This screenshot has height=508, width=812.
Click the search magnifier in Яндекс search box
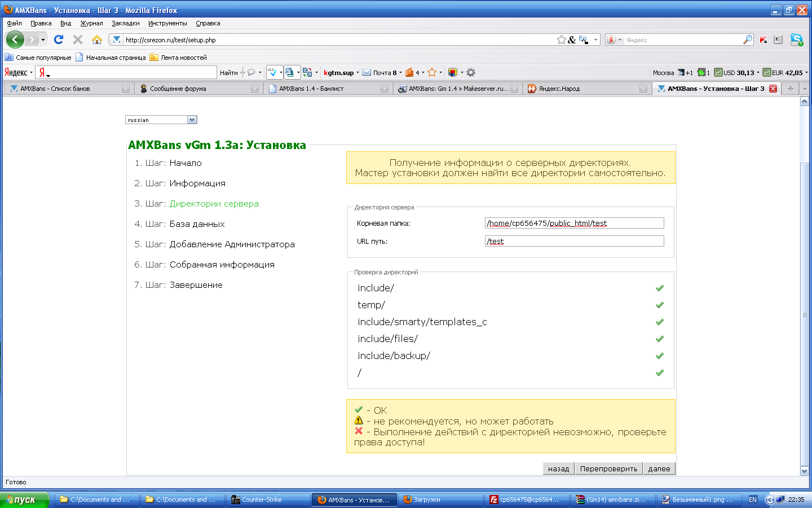click(748, 40)
